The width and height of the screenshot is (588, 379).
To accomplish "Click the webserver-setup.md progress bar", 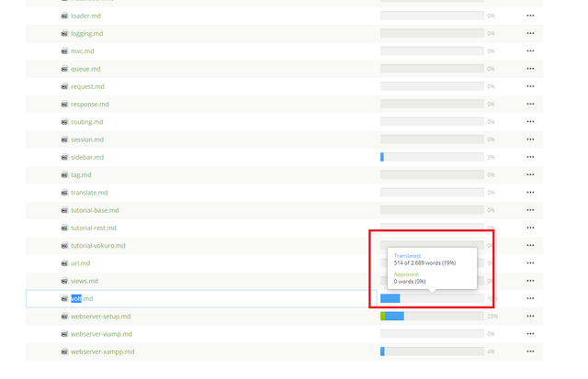I will click(x=432, y=316).
